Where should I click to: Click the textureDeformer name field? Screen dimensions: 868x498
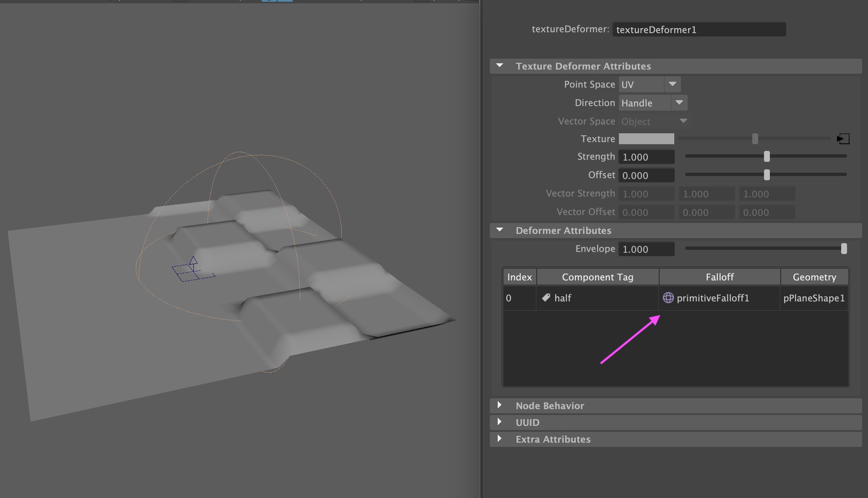(699, 30)
